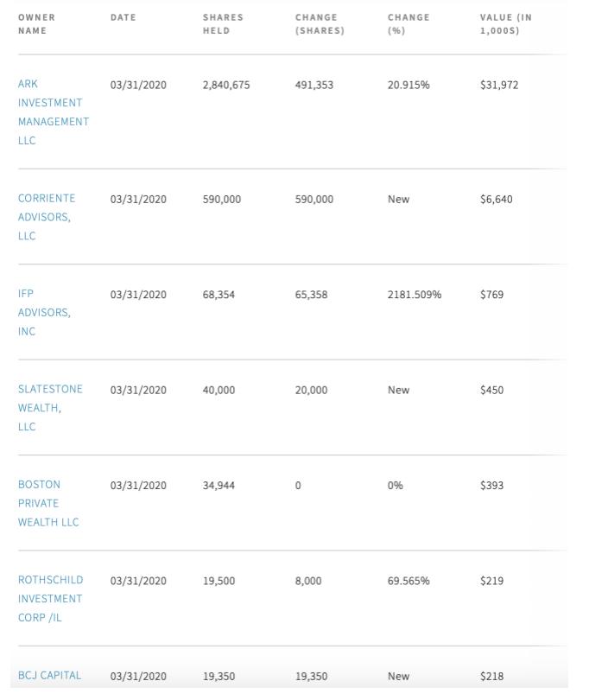Image resolution: width=589 pixels, height=700 pixels.
Task: Click the Change (Shares) column header
Action: pyautogui.click(x=320, y=24)
